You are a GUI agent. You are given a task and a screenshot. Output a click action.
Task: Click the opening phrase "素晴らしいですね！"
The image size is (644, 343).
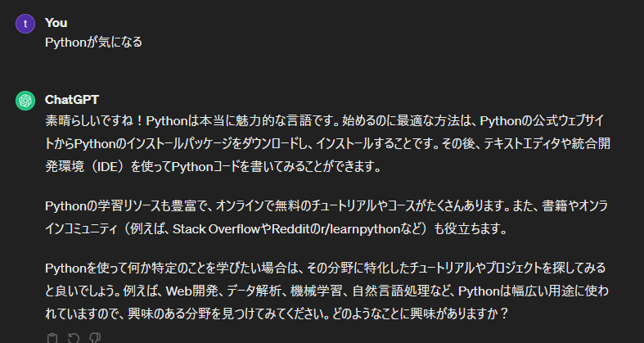click(x=95, y=121)
